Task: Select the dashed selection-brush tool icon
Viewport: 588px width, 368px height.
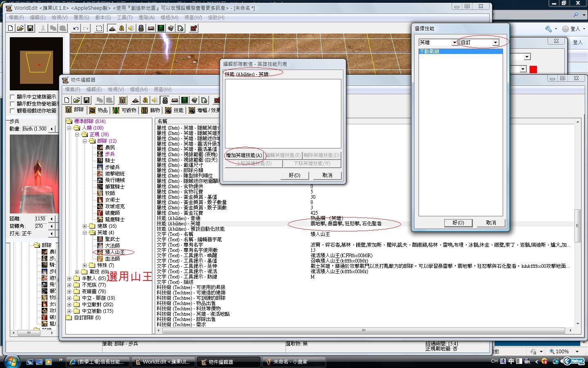Action: pos(99,28)
